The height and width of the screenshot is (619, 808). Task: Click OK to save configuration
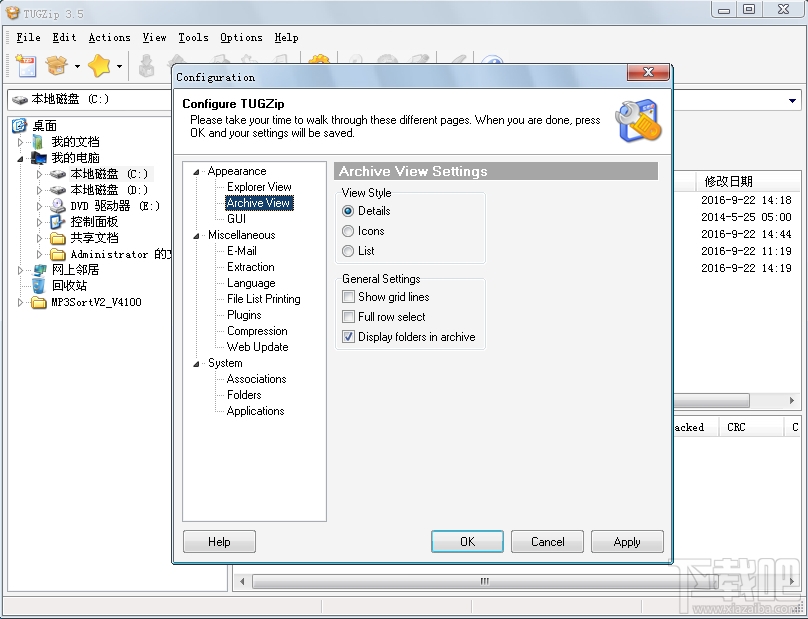pos(467,542)
